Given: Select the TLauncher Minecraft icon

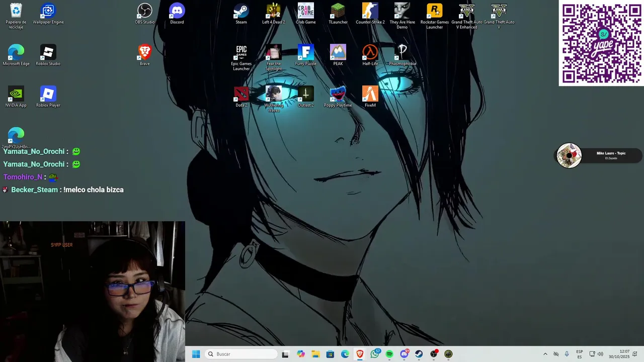Looking at the screenshot, I should [x=338, y=14].
